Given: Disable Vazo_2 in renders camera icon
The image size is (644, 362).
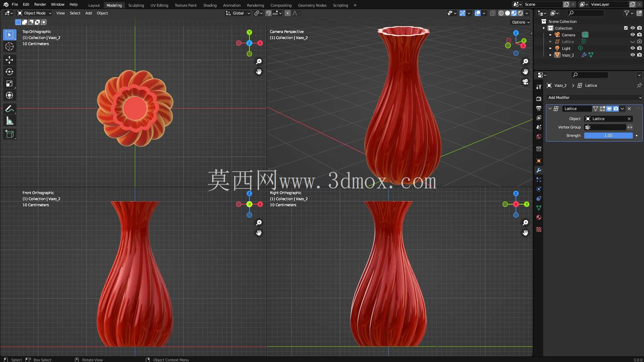Looking at the screenshot, I should [x=639, y=55].
